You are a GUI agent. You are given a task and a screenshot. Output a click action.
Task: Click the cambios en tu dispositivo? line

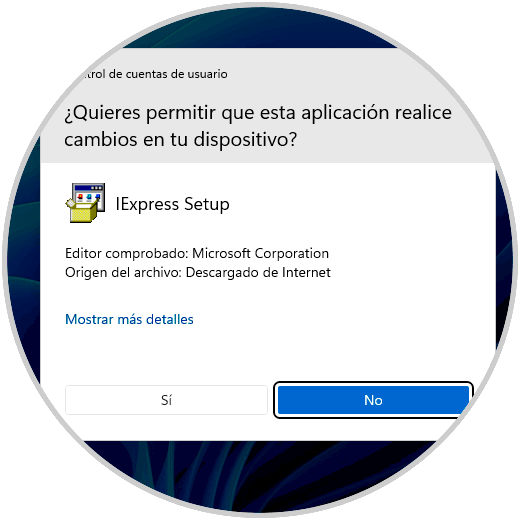tap(180, 139)
